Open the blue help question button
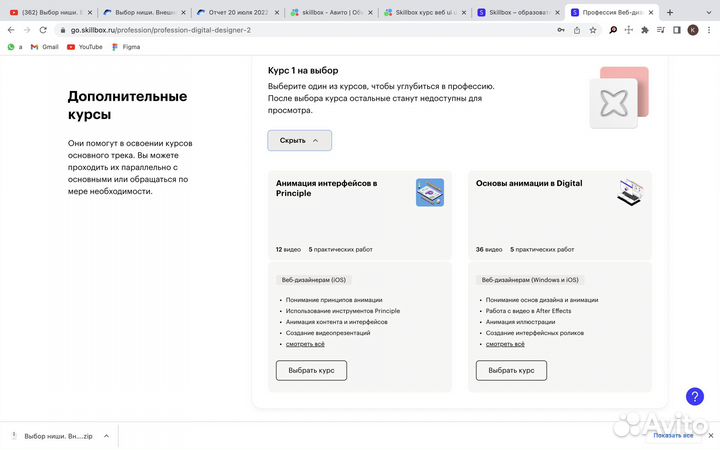720x450 pixels. coord(695,396)
